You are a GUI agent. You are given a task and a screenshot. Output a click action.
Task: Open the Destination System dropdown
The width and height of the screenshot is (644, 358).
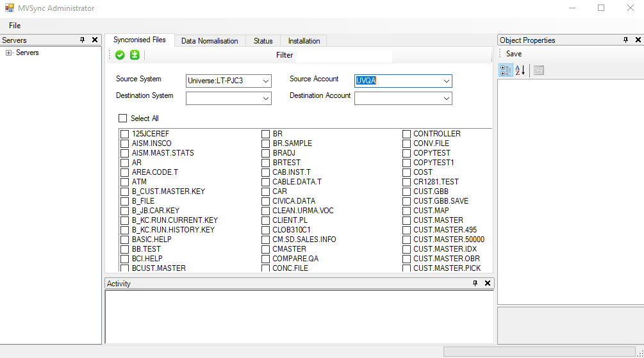(x=266, y=98)
